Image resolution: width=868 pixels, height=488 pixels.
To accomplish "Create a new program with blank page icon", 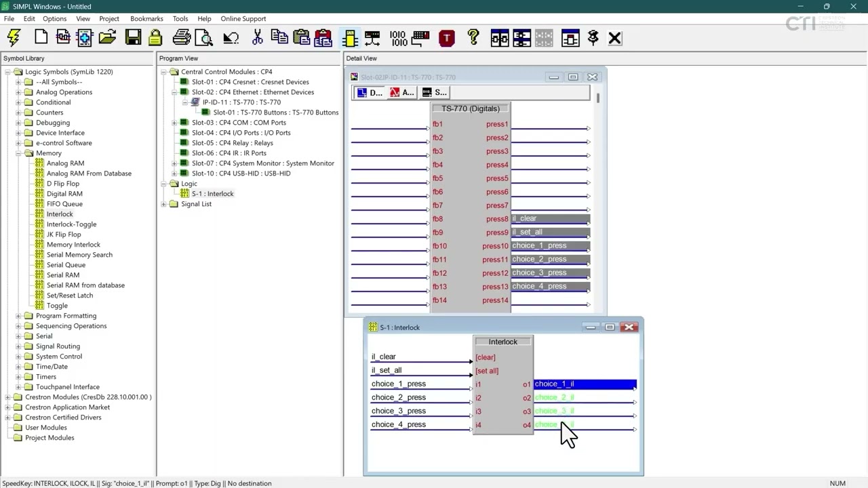I will pyautogui.click(x=41, y=38).
